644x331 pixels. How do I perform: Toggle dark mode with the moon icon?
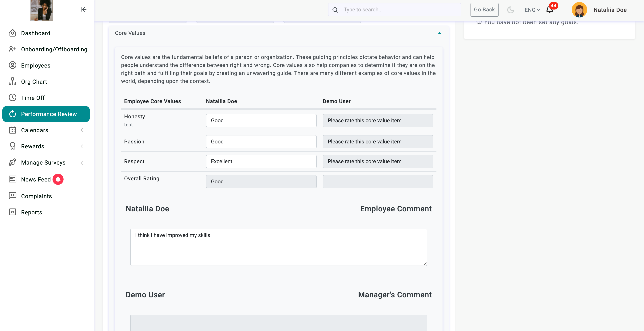click(x=511, y=10)
